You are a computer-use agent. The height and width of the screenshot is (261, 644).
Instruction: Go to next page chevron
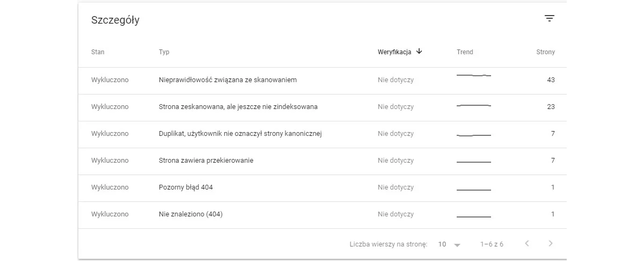point(550,244)
